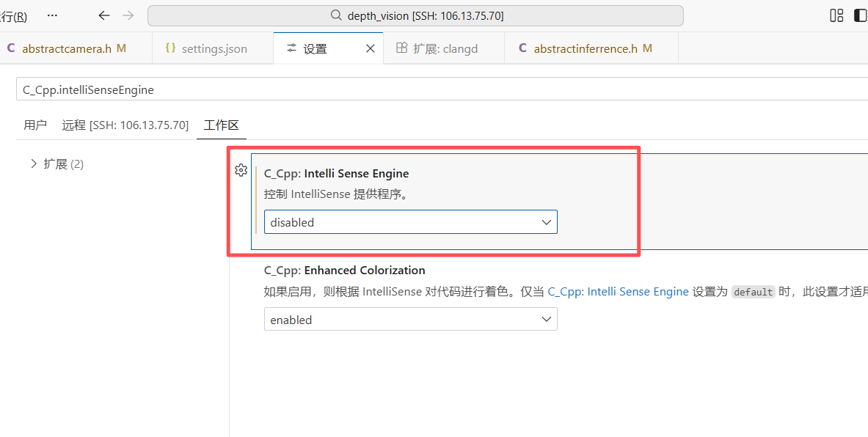Switch to abstractinferrence.h tab
Viewport: 868px width, 437px height.
click(x=591, y=48)
